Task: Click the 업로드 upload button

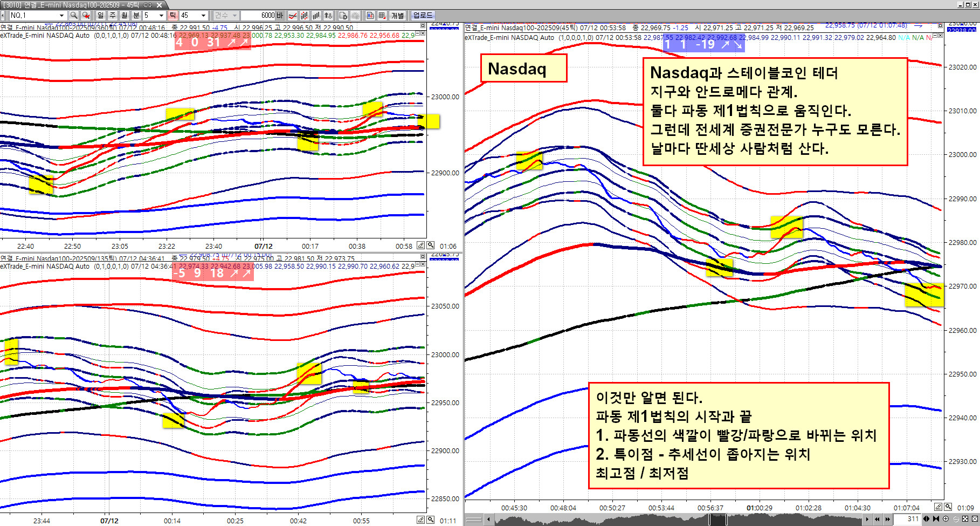Action: (x=423, y=15)
